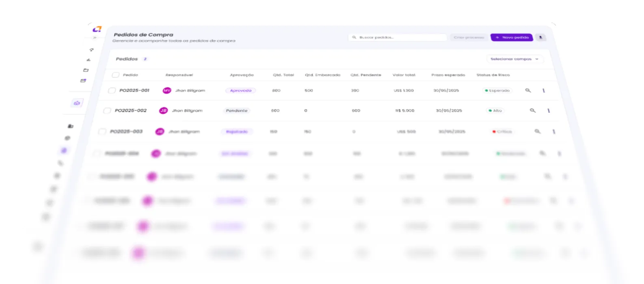This screenshot has height=284, width=644.
Task: Inspect order PO2025-001 with its magnifier icon
Action: [x=528, y=90]
